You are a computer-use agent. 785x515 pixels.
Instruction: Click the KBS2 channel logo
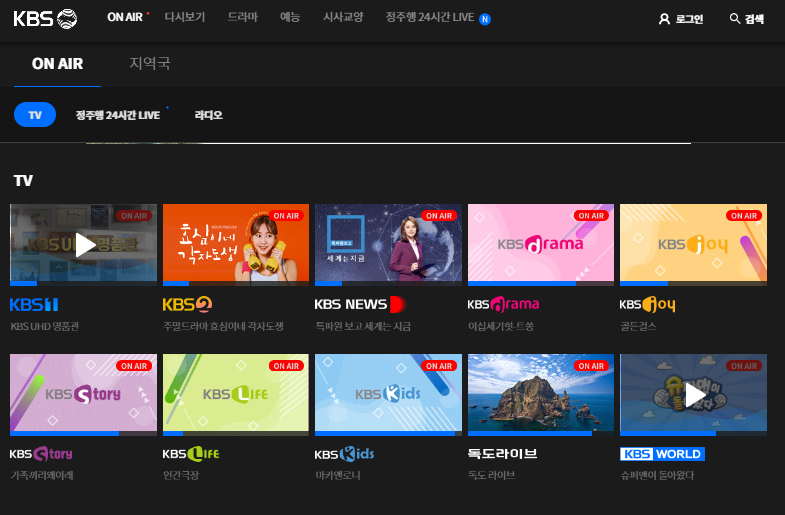187,304
